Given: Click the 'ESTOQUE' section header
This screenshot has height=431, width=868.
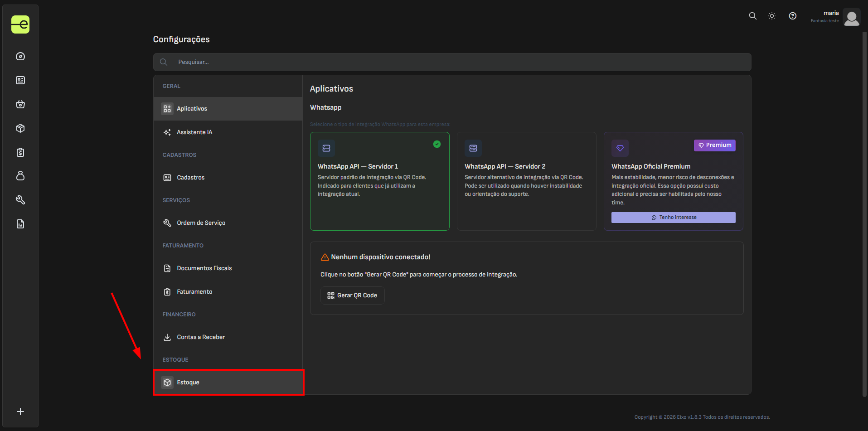Looking at the screenshot, I should (175, 360).
